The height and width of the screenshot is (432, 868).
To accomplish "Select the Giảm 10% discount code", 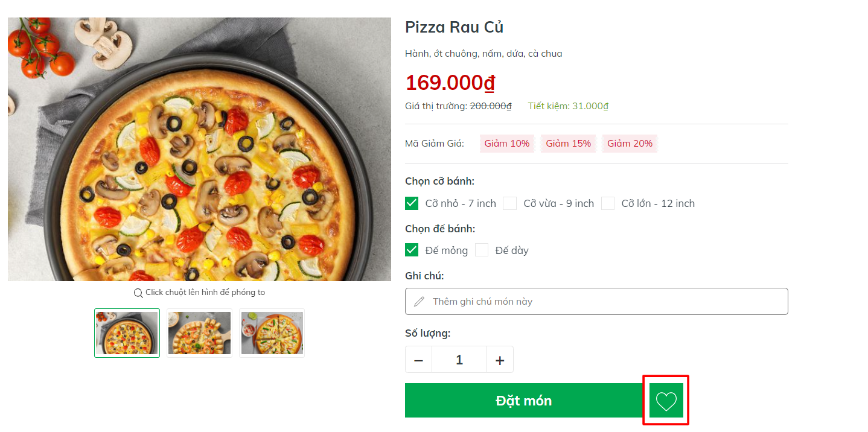I will pos(507,144).
